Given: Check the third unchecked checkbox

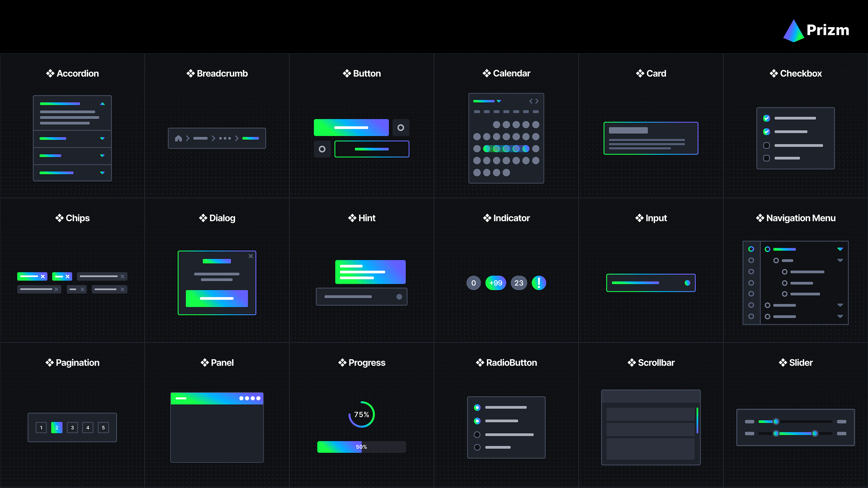Looking at the screenshot, I should (766, 145).
